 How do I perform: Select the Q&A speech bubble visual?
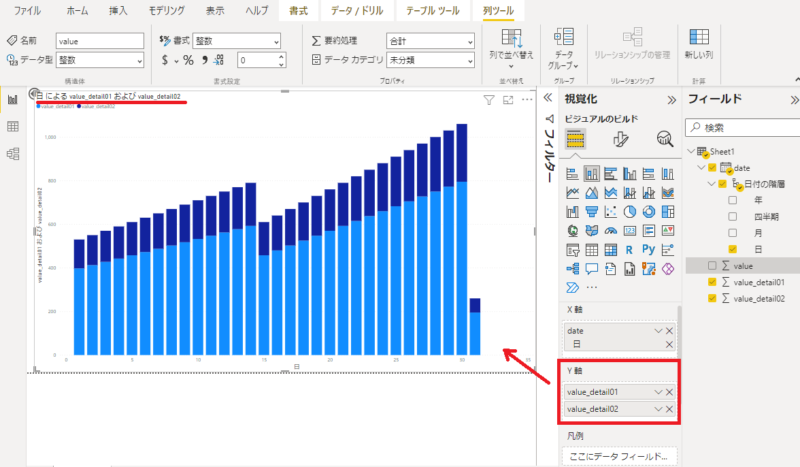(x=591, y=269)
